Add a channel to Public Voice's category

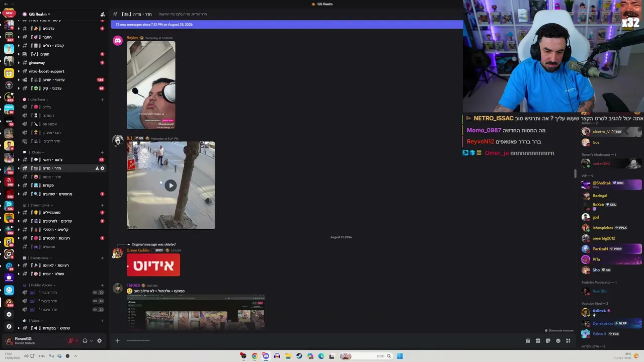point(102,285)
